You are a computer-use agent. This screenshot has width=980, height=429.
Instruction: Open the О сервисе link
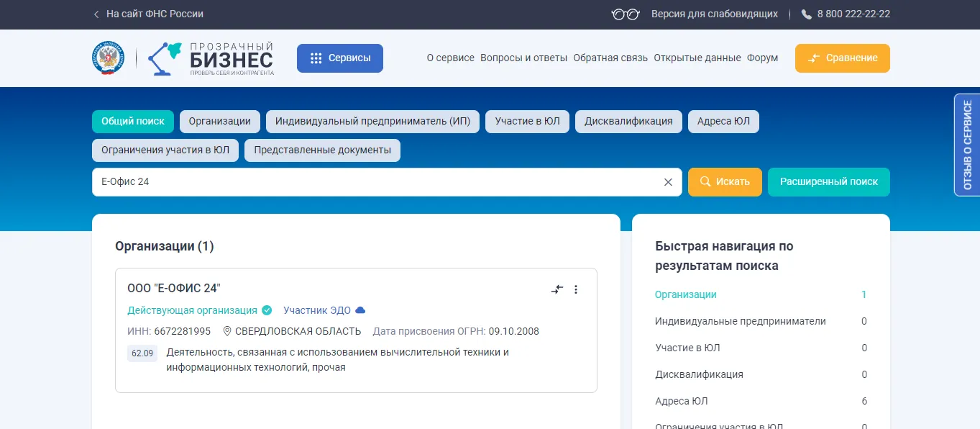click(x=451, y=58)
